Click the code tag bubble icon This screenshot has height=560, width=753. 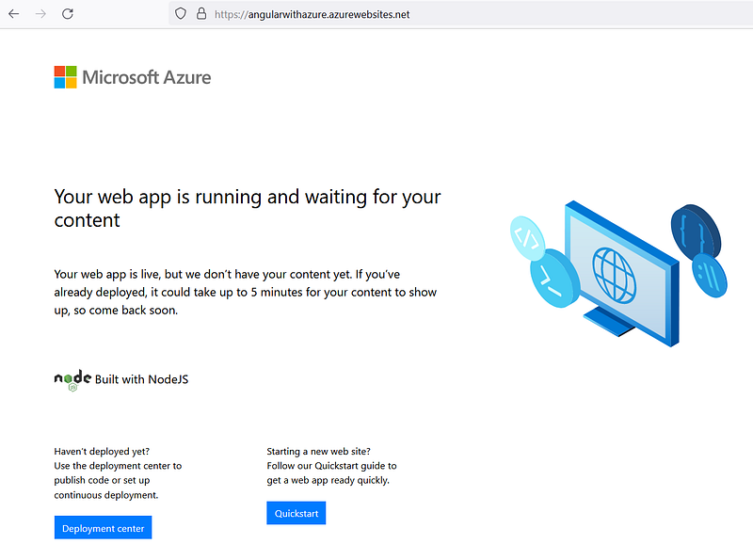coord(527,238)
